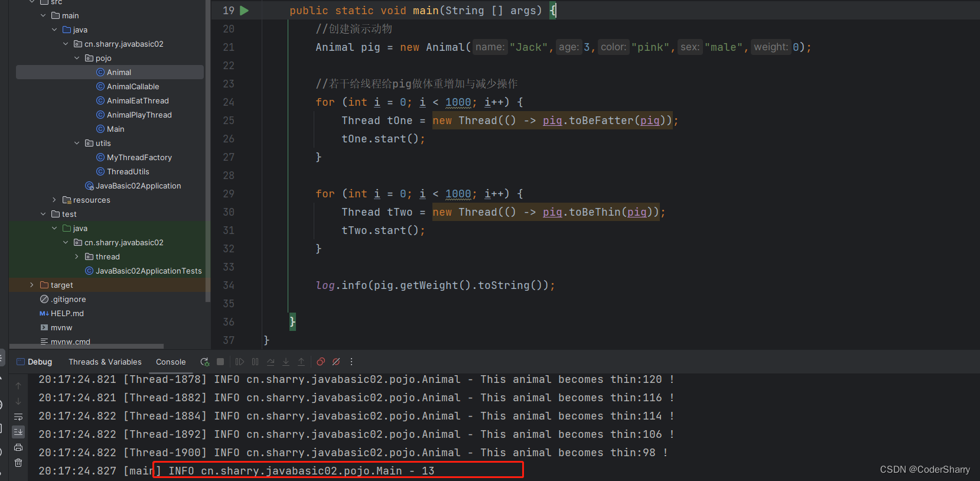Screen dimensions: 980x481
Task: Click toBeFatter method call on line 25
Action: [601, 121]
